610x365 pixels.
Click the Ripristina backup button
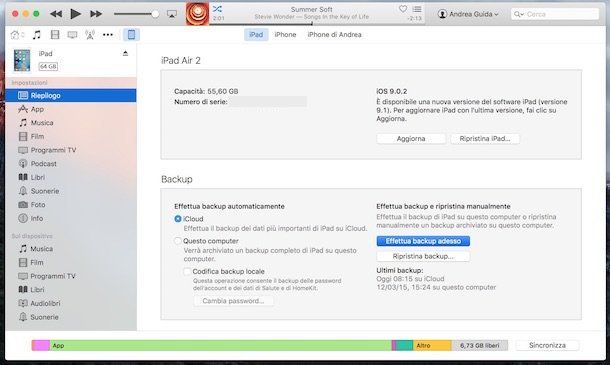tap(423, 256)
